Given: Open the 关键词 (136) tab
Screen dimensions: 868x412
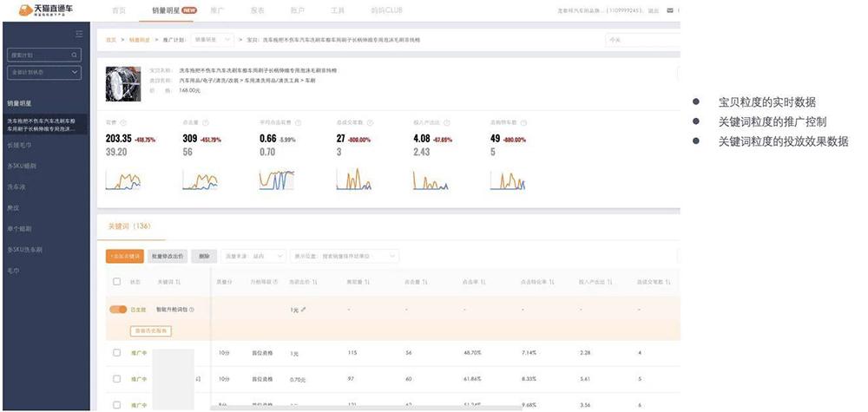Looking at the screenshot, I should (x=129, y=226).
